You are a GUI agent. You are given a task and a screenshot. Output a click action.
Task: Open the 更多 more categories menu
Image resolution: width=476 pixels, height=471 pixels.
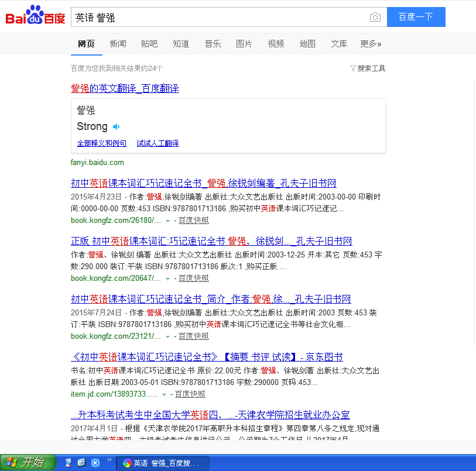(x=371, y=44)
